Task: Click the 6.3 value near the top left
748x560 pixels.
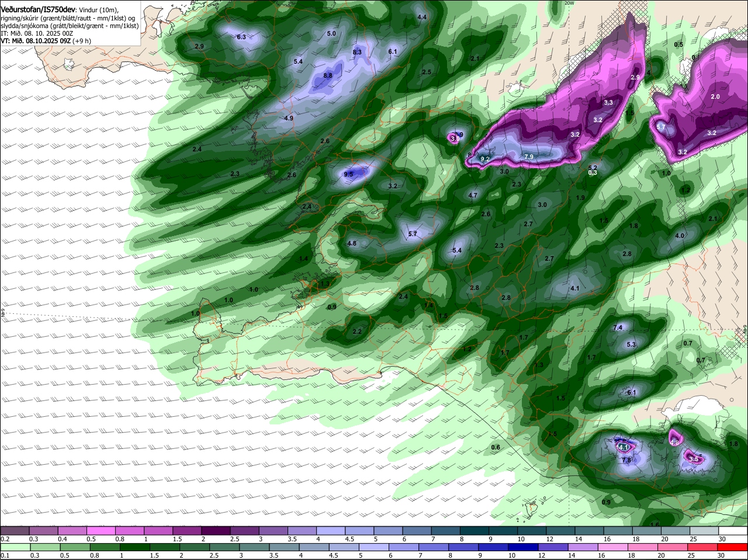Action: (241, 37)
